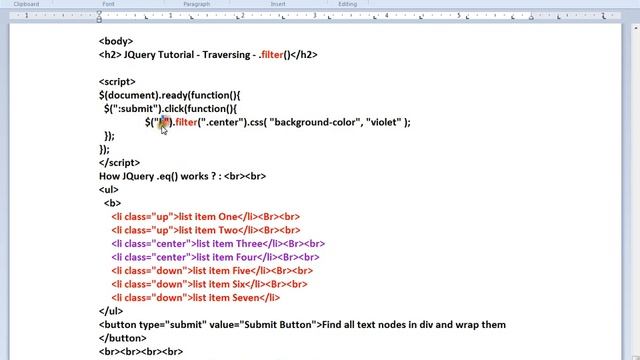Click the "$(":submit").click(function(){" line
The height and width of the screenshot is (360, 640).
point(170,109)
